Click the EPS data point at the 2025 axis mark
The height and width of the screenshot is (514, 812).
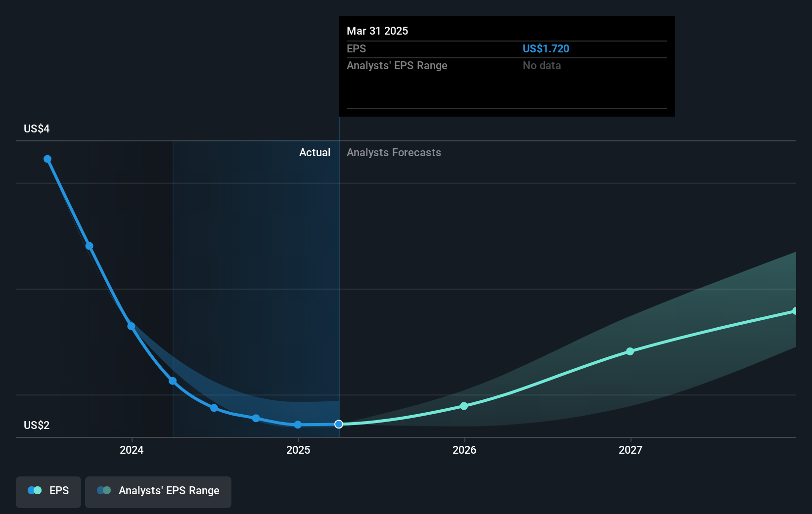[298, 425]
